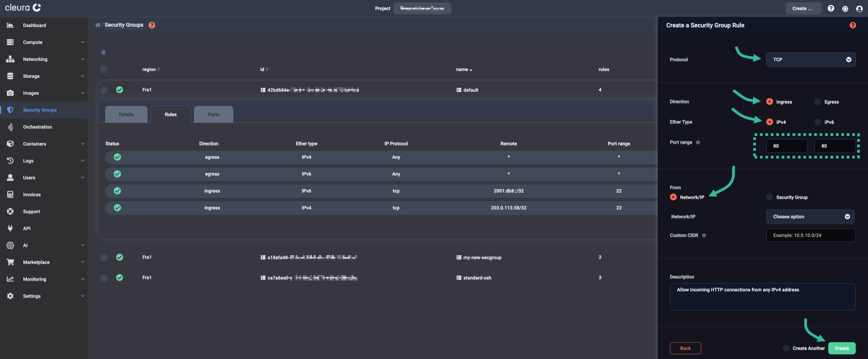
Task: Click the Images camera icon
Action: pos(10,93)
